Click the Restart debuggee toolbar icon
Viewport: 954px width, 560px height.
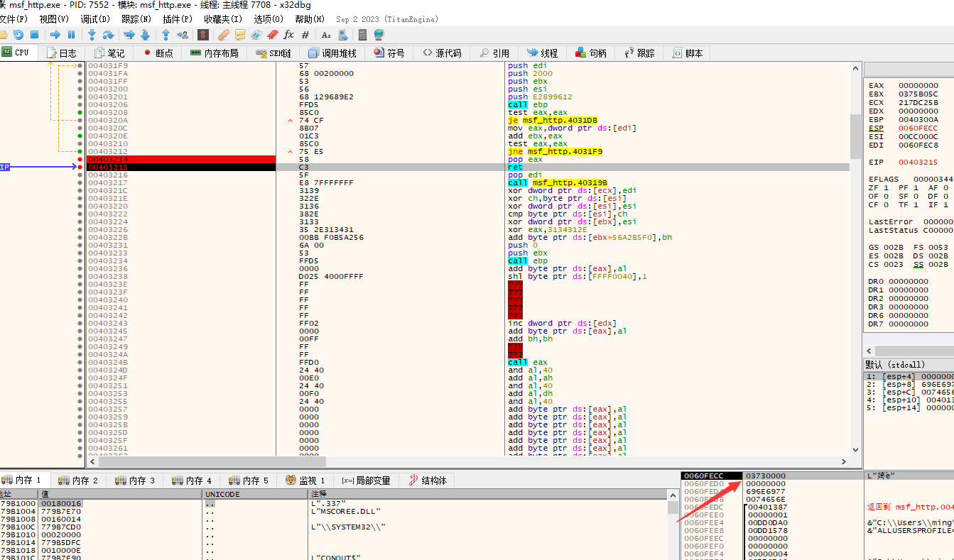click(18, 34)
